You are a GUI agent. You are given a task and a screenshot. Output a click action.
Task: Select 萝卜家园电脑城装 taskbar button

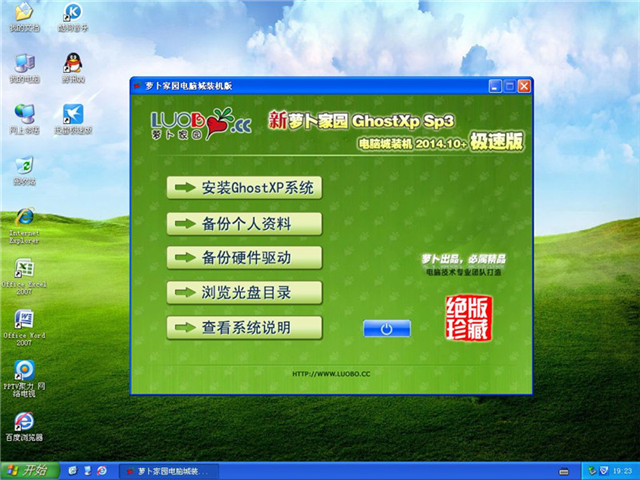[x=169, y=471]
